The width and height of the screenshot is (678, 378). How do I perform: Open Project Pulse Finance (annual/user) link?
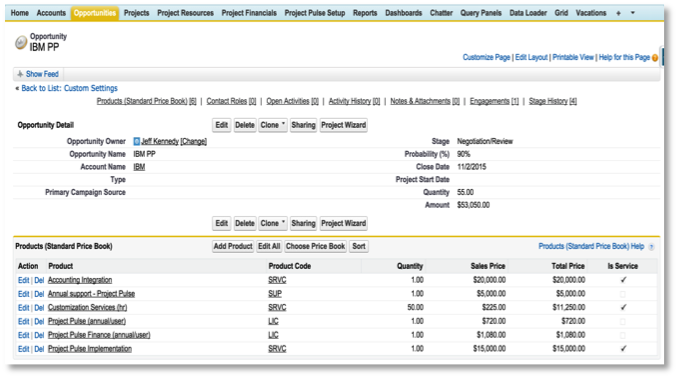99,335
